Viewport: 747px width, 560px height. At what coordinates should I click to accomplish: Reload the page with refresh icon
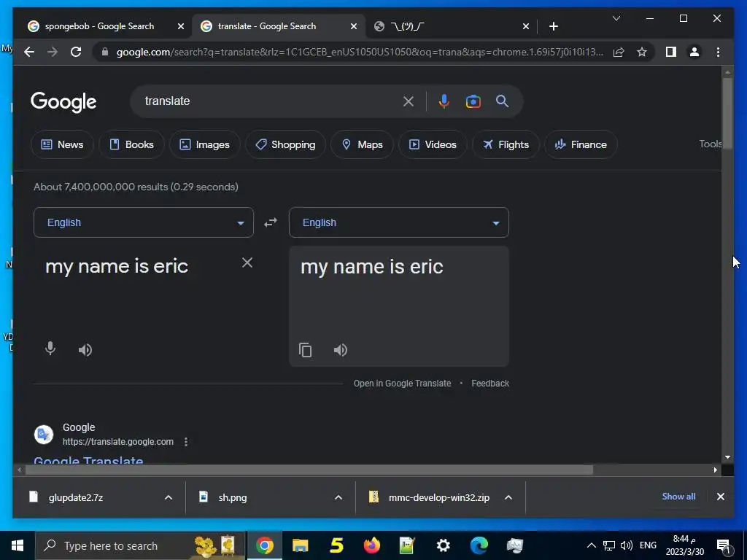(76, 52)
